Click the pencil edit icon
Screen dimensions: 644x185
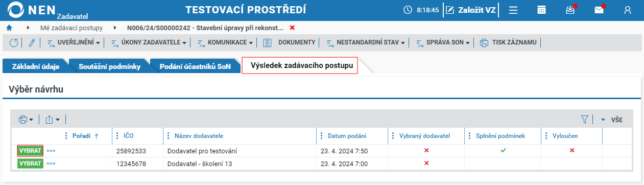tap(31, 42)
